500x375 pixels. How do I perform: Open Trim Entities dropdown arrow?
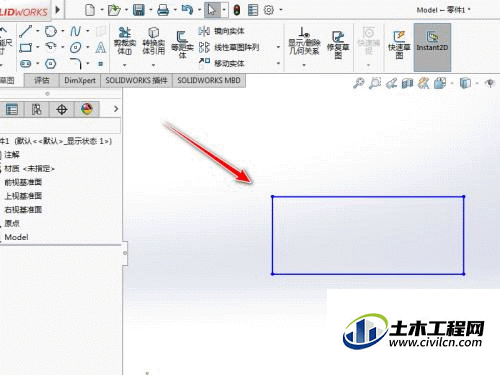tap(125, 65)
